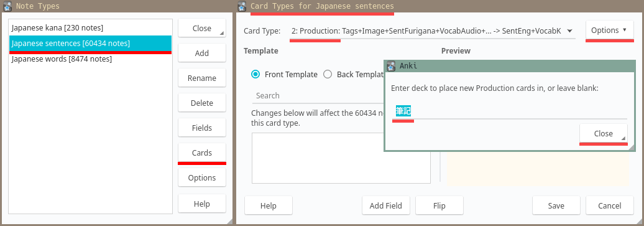Click into the front template text area
The width and height of the screenshot is (644, 226).
click(341, 158)
